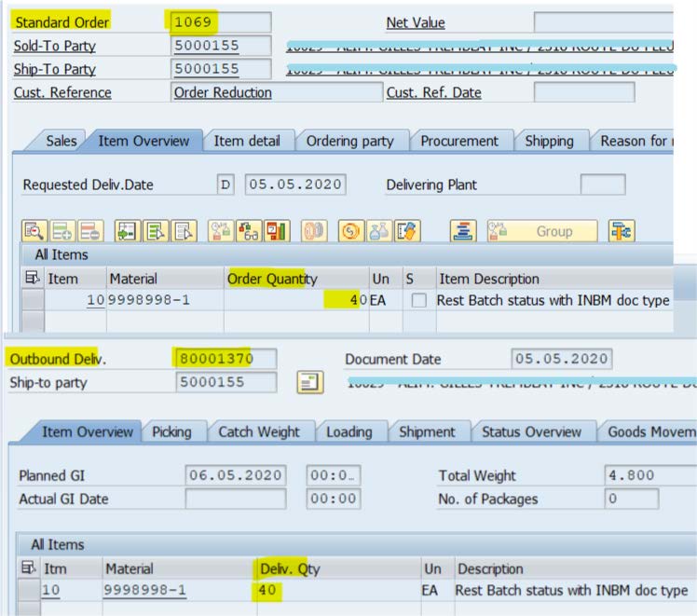697x616 pixels.
Task: Open the Ship-to party address icon in delivery
Action: (309, 382)
